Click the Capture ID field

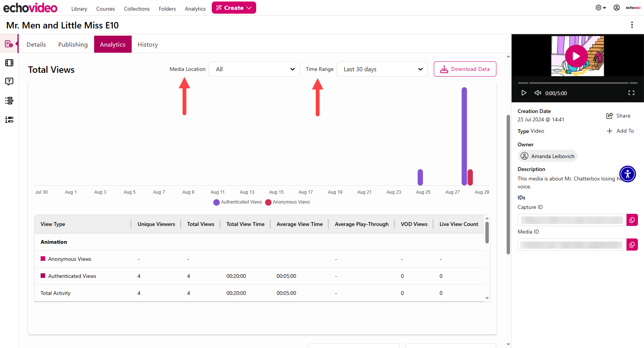pos(572,220)
